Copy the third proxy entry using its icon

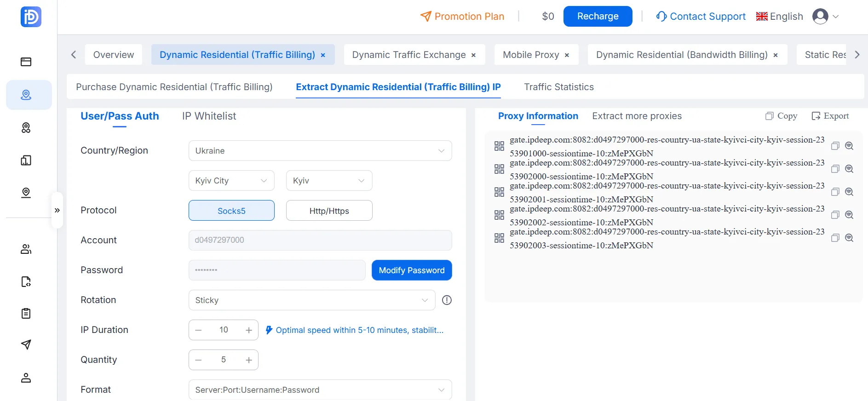(x=835, y=192)
